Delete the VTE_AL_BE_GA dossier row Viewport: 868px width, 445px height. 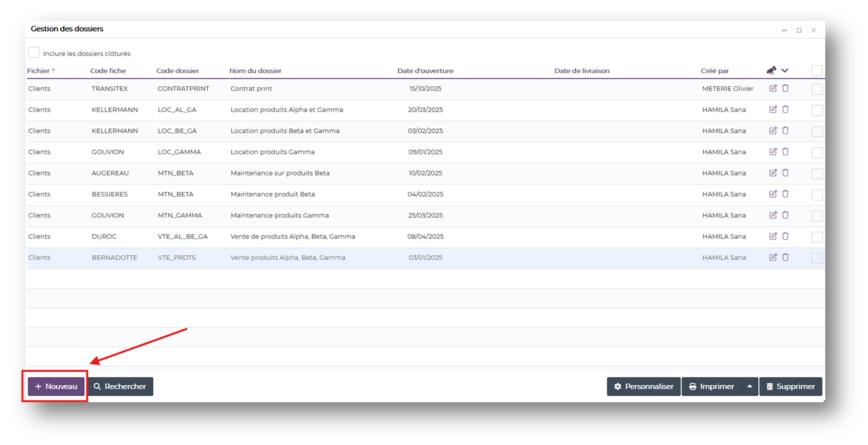pos(785,236)
